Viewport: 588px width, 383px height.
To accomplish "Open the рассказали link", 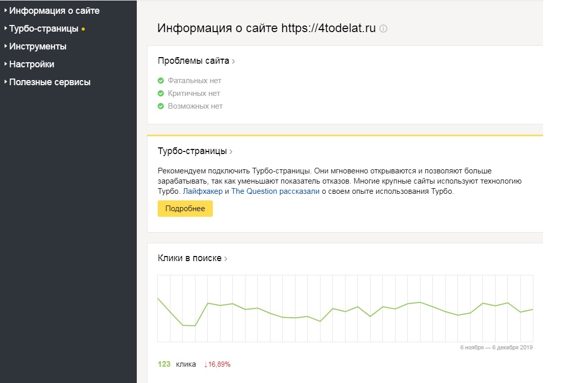I will coord(300,191).
